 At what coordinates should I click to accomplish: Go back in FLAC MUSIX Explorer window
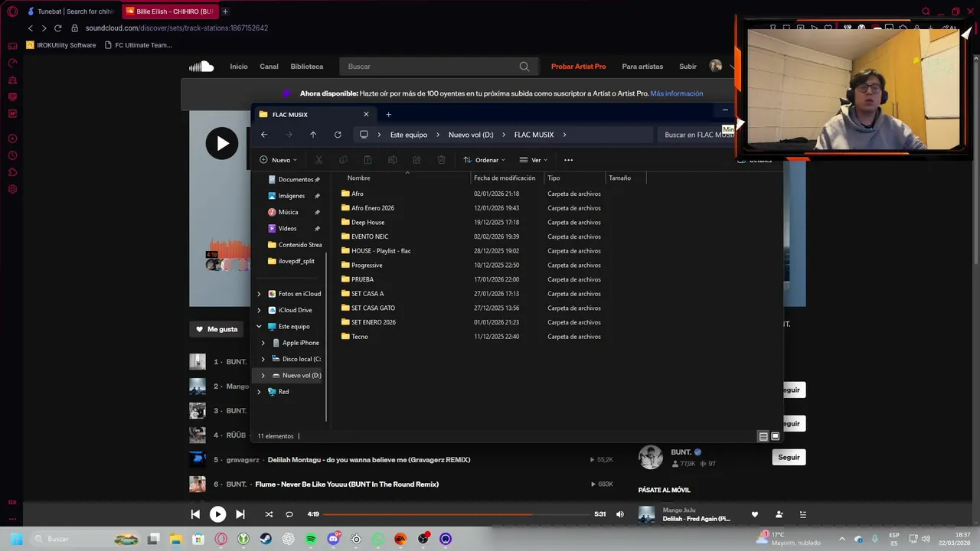coord(264,135)
